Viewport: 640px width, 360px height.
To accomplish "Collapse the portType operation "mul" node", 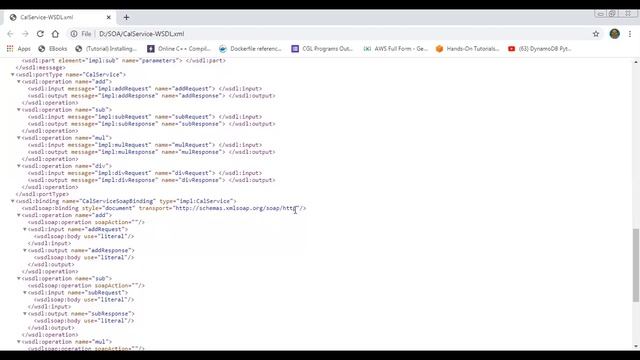I will 19,138.
